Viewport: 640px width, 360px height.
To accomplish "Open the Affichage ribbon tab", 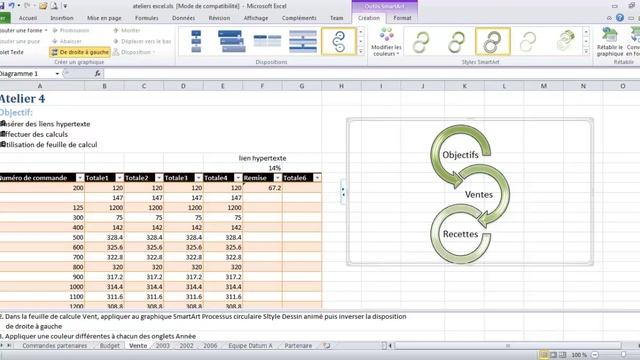I will point(256,18).
